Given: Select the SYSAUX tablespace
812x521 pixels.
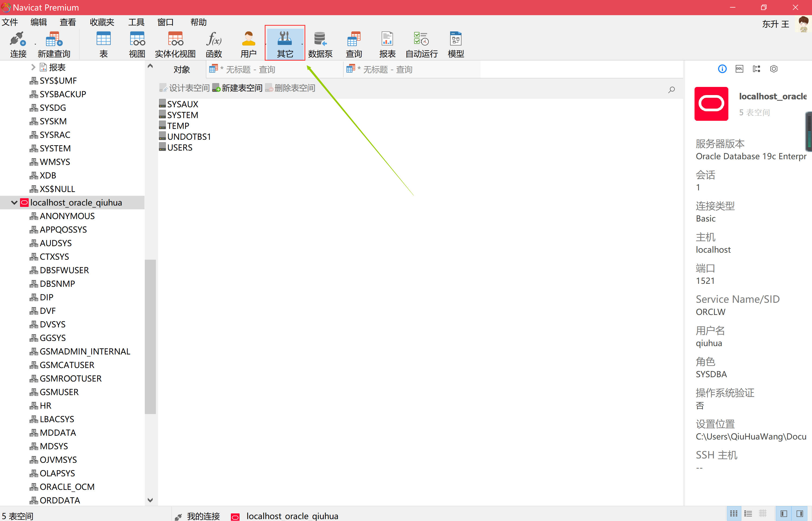Looking at the screenshot, I should [178, 104].
